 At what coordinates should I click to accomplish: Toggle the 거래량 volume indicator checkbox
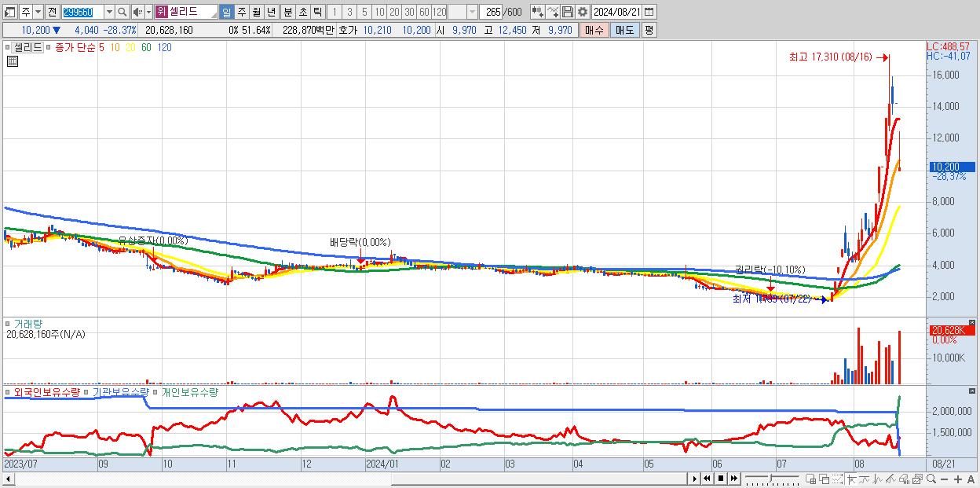[x=9, y=323]
